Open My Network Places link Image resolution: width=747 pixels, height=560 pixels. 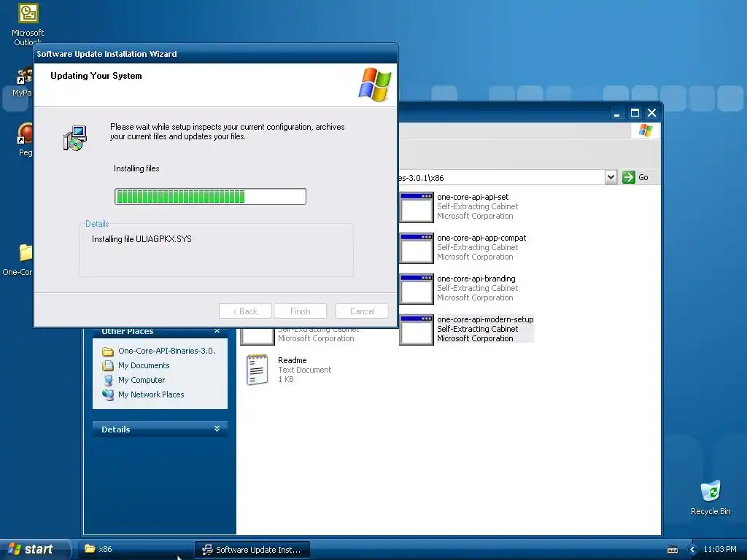[151, 394]
